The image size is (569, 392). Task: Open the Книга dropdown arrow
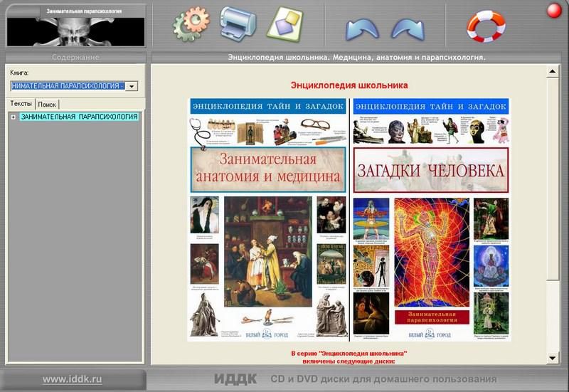(x=132, y=86)
